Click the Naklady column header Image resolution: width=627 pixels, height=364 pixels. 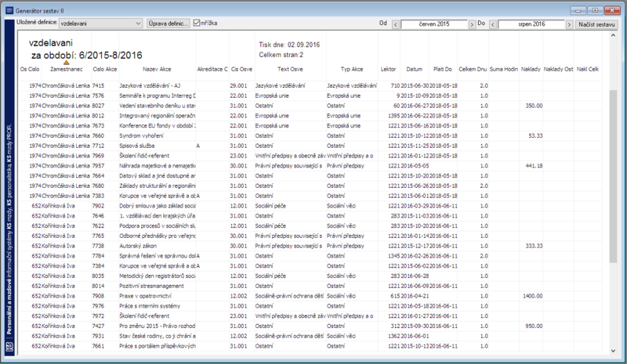pos(531,69)
